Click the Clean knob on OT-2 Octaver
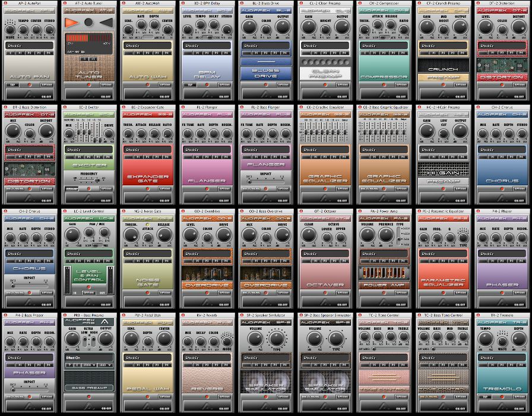 click(x=308, y=235)
